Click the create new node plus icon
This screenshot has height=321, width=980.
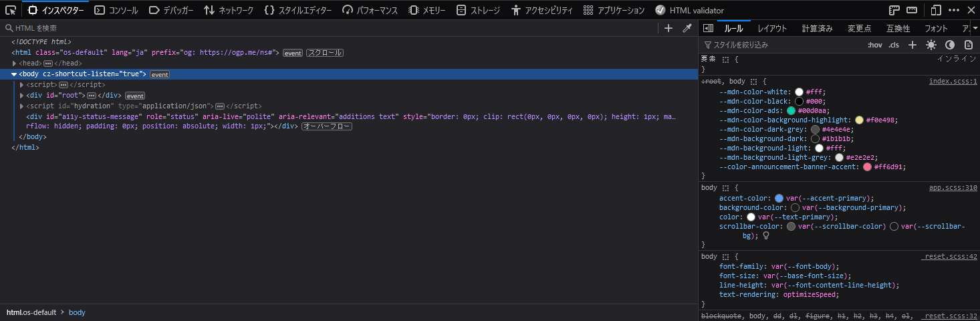668,28
